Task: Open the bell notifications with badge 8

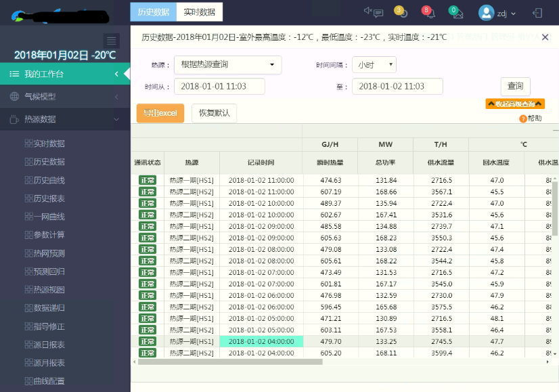Action: tap(429, 12)
